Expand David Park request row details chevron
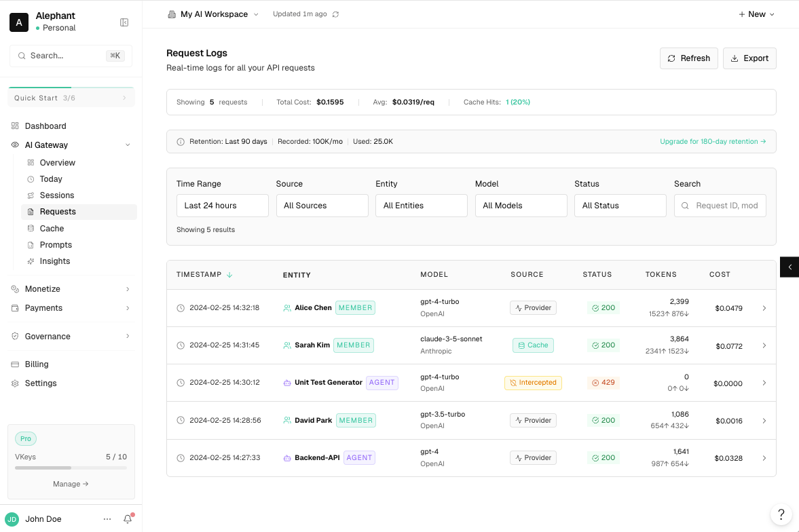The image size is (799, 532). [x=764, y=421]
